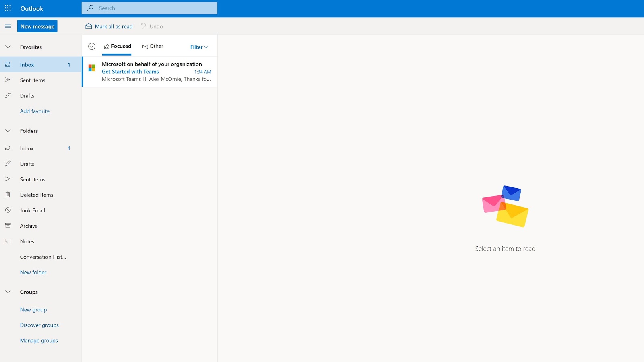644x362 pixels.
Task: Select Inbox under Folders
Action: click(41, 148)
